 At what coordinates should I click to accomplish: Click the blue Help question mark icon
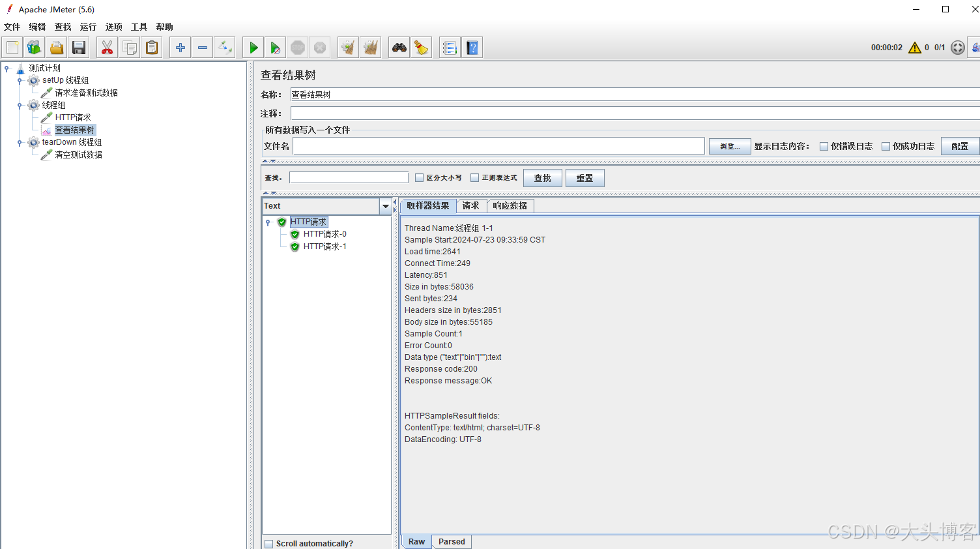pos(472,48)
